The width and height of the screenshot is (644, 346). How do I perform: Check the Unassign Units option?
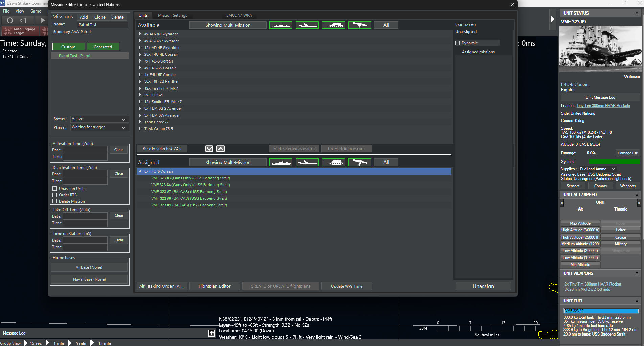point(55,188)
